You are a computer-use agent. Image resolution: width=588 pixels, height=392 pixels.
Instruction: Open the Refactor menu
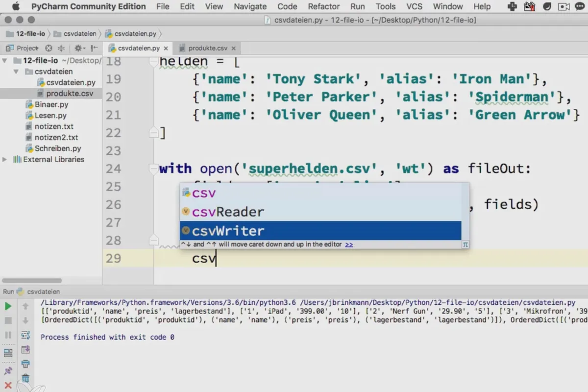(x=324, y=6)
